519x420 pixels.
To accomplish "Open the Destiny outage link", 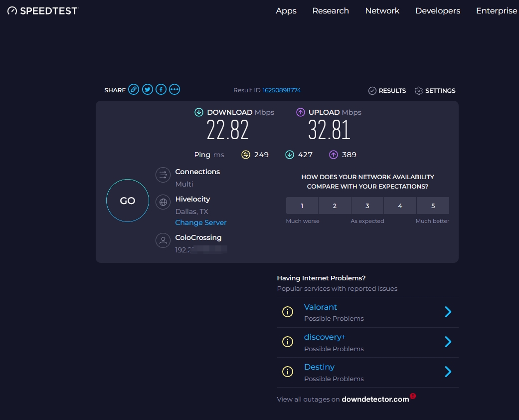I will point(320,367).
